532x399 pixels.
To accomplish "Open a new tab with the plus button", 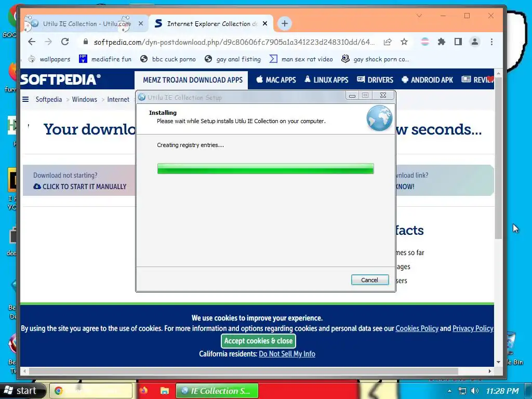I will pos(285,23).
